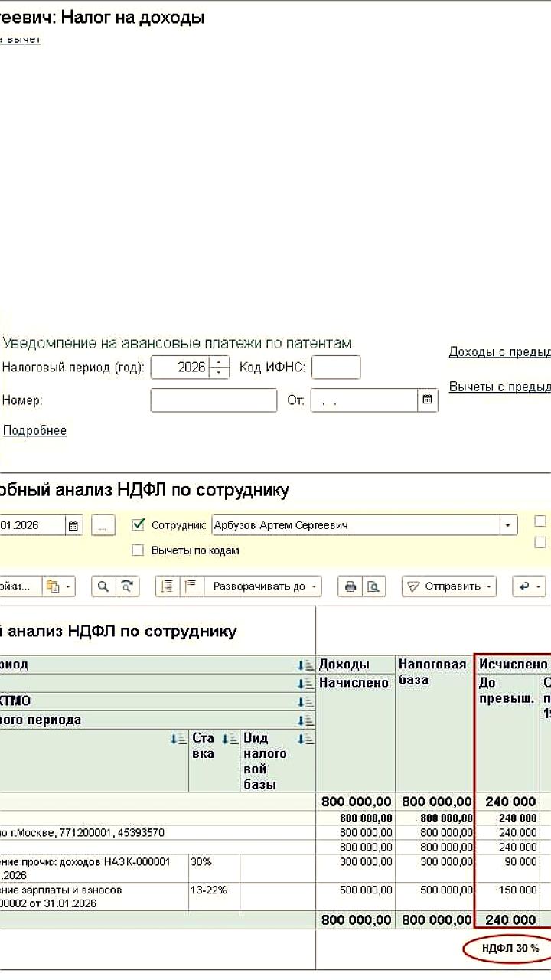Decrease tax period year with down arrow
Screen dimensions: 551x980
(220, 373)
